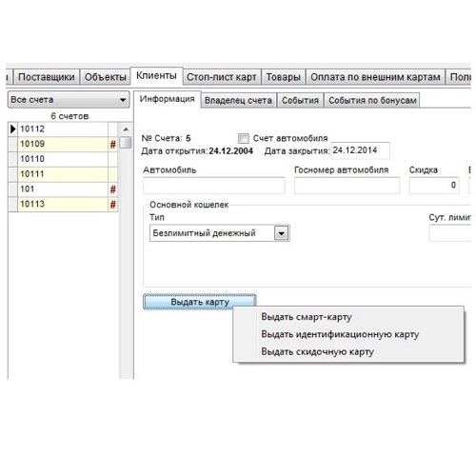Viewport: 476px width, 476px height.
Task: Open the Стоп-лист карт tab
Action: [x=222, y=77]
